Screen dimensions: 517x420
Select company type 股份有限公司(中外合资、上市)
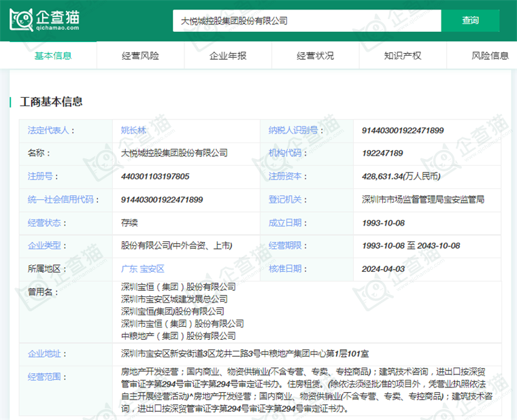[176, 246]
